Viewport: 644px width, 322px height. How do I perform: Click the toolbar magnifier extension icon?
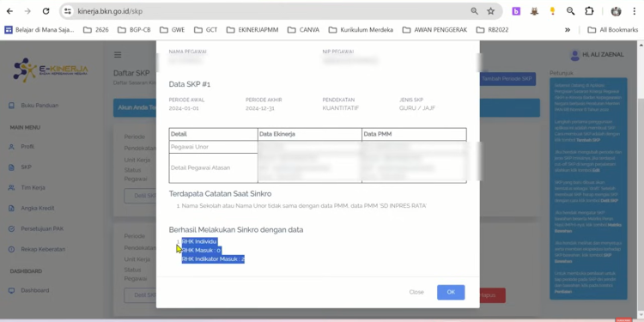click(x=570, y=11)
